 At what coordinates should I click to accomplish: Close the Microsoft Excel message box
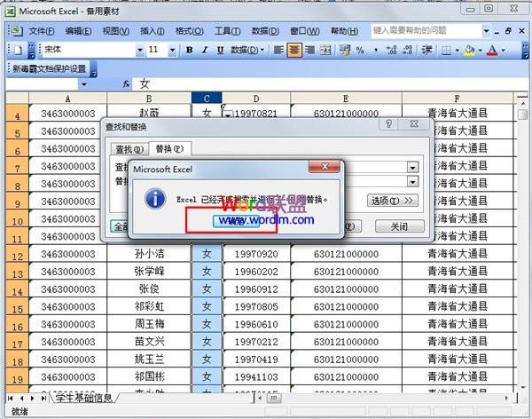click(325, 166)
